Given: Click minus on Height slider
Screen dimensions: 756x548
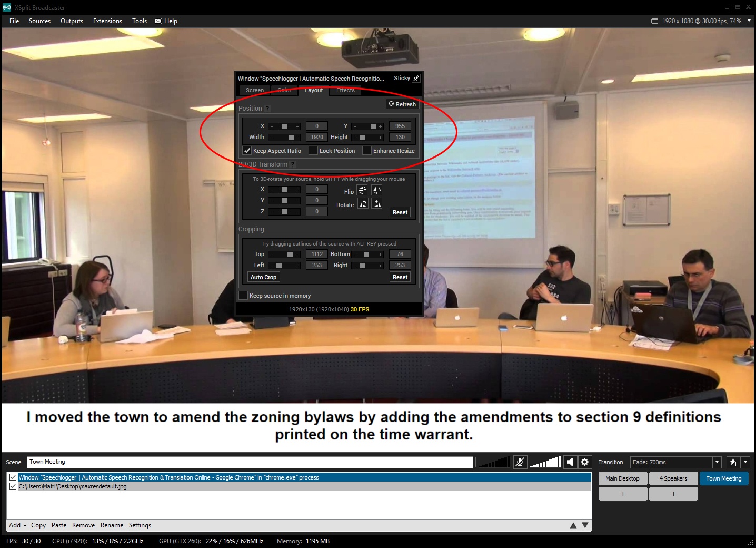Looking at the screenshot, I should click(x=355, y=138).
